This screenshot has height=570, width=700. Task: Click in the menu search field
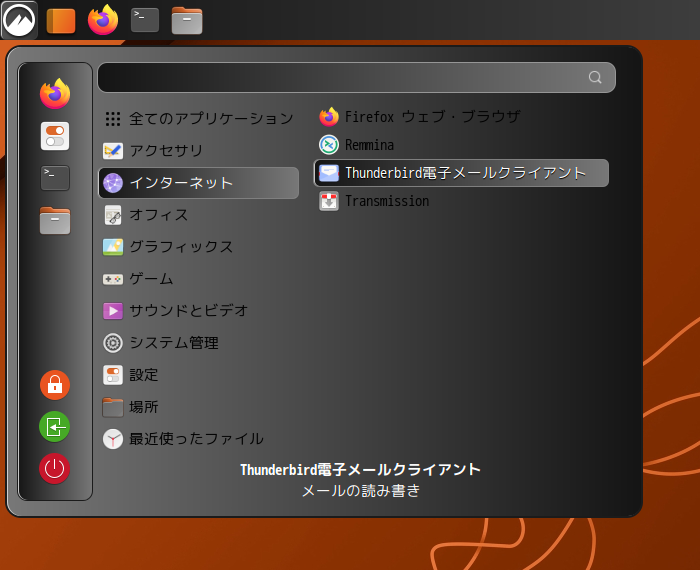(x=356, y=78)
